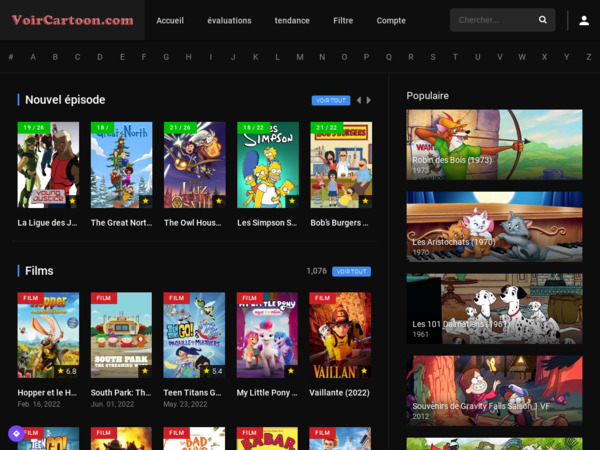The width and height of the screenshot is (600, 450).
Task: Click the 'Les Simpson S...' title text
Action: (267, 223)
